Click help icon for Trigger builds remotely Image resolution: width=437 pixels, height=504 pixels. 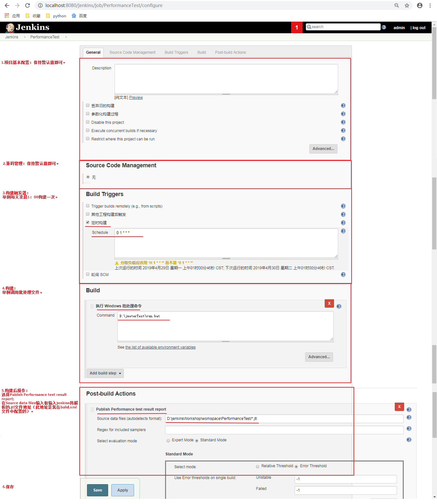click(x=343, y=206)
